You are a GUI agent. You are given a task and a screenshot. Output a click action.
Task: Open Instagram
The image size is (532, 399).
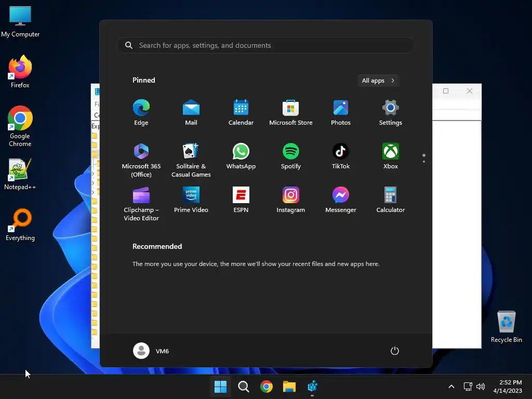[291, 200]
